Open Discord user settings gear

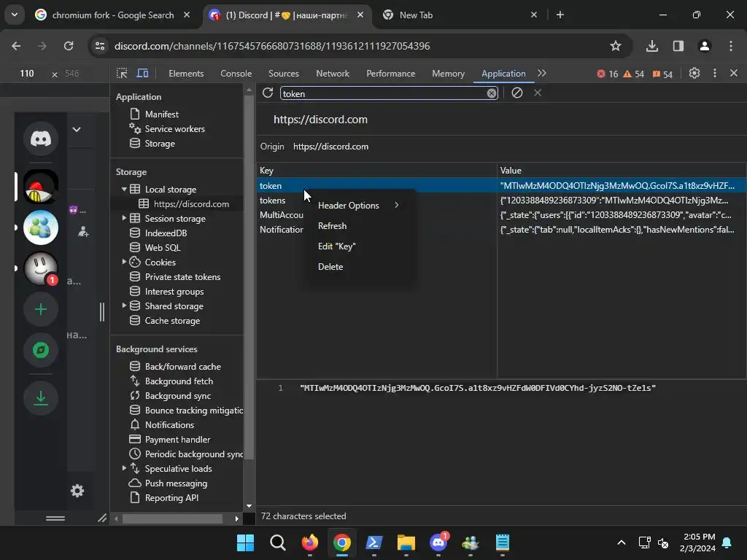click(77, 491)
